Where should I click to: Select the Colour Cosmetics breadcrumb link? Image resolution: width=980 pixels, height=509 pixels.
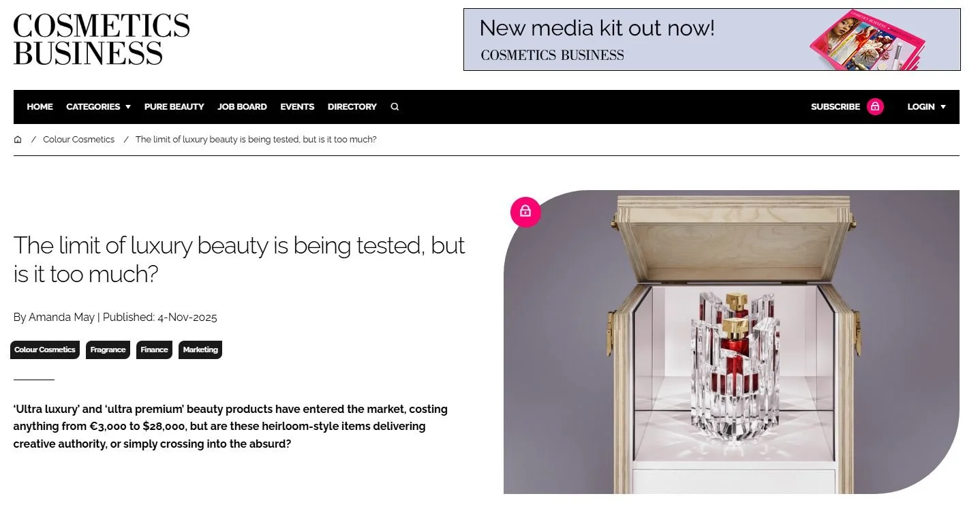click(x=78, y=140)
